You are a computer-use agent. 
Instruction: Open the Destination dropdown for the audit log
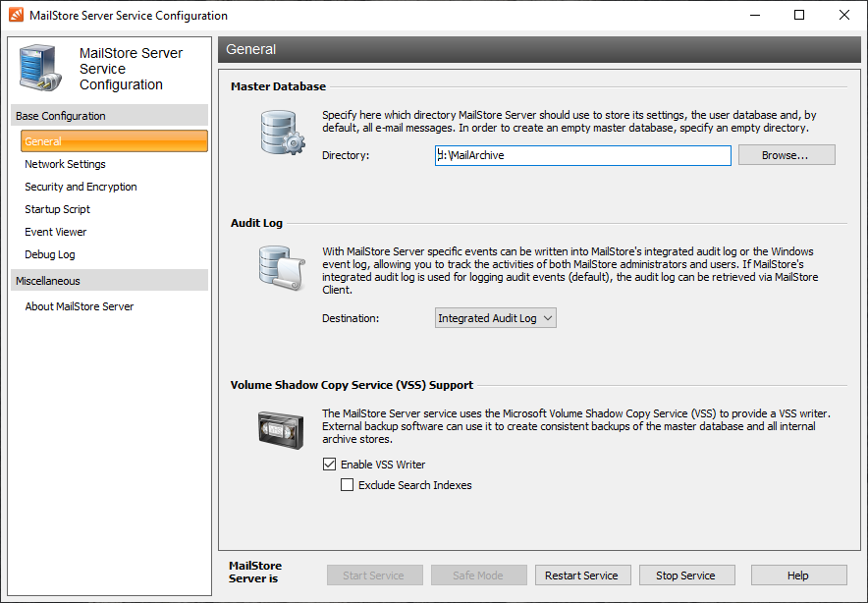click(496, 318)
